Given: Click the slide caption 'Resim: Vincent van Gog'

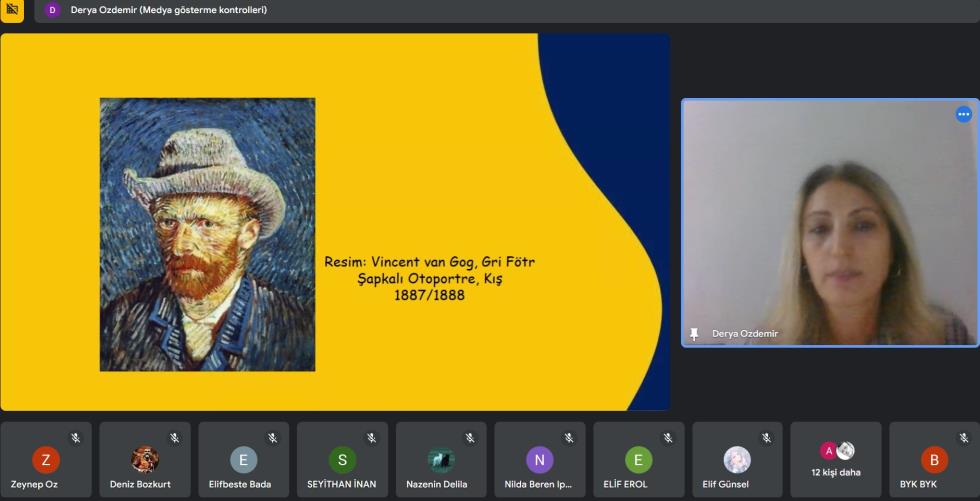Looking at the screenshot, I should [x=429, y=278].
